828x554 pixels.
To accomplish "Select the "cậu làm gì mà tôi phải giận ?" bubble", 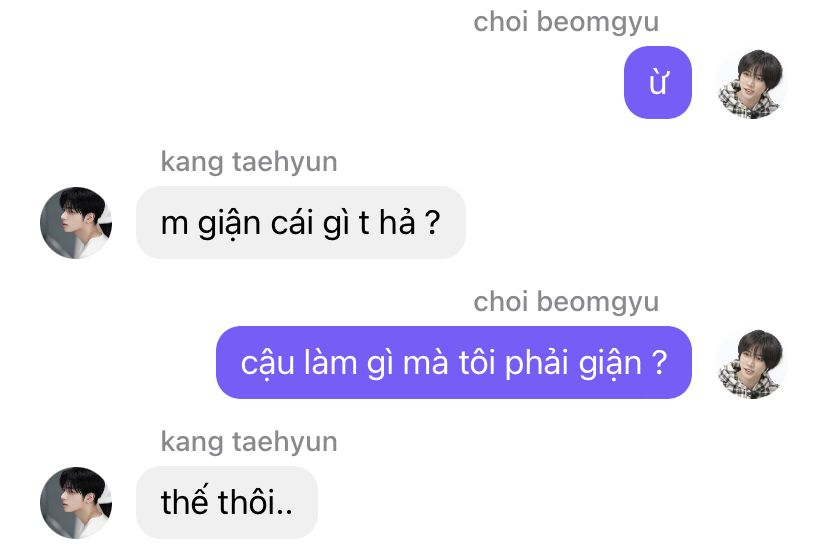I will [x=454, y=362].
